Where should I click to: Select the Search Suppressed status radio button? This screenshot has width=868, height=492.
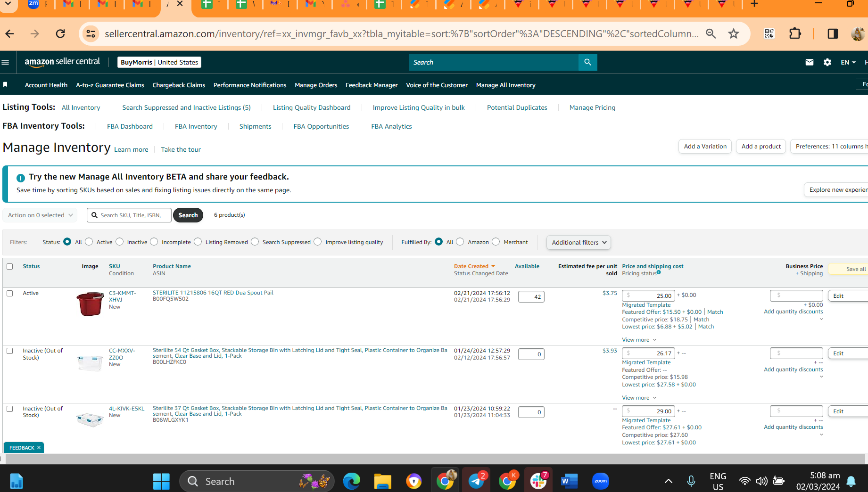pyautogui.click(x=255, y=242)
